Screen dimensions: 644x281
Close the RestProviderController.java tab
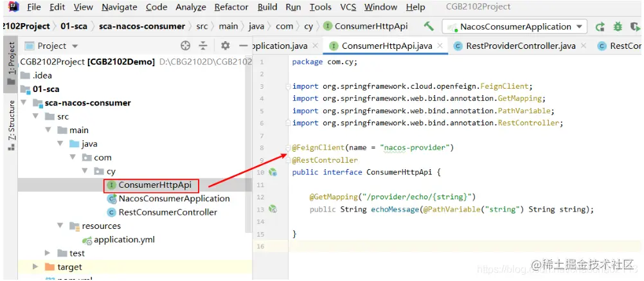click(x=583, y=46)
